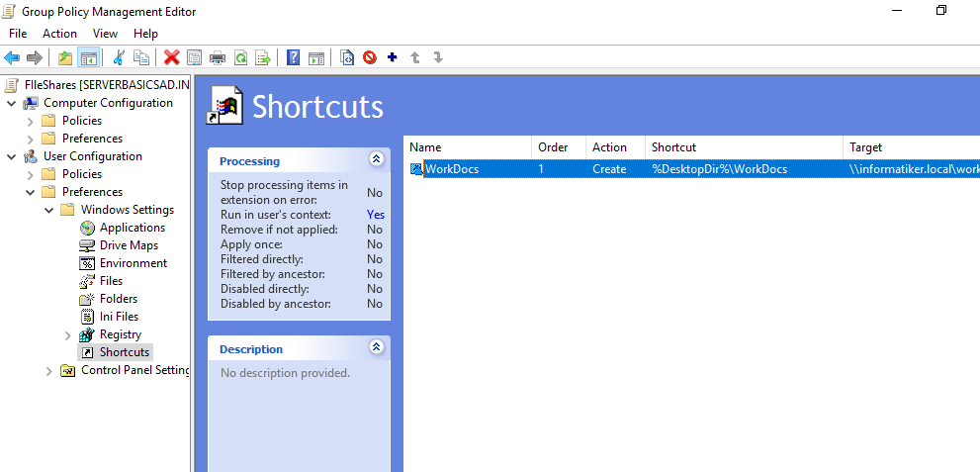Image resolution: width=980 pixels, height=472 pixels.
Task: Open the File menu
Action: coord(18,34)
